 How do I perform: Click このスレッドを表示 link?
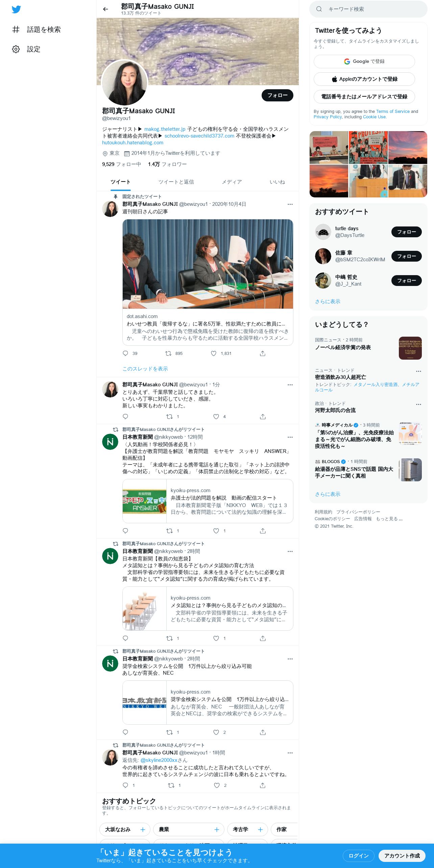145,369
